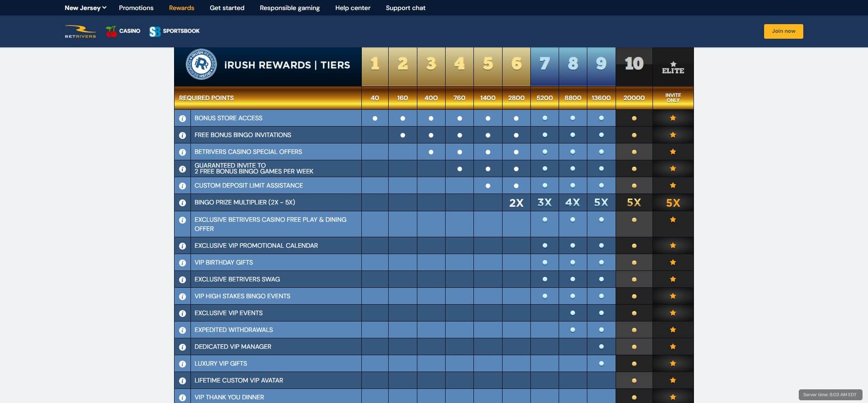
Task: Click the 3X bingo multiplier value
Action: click(x=544, y=203)
